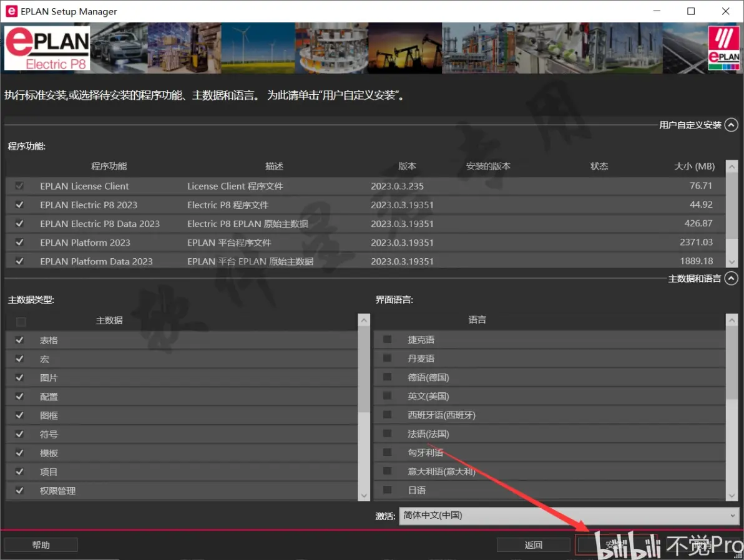Screen dimensions: 744x560
Task: Click the EPLAN Electric P8 logo
Action: pyautogui.click(x=47, y=48)
